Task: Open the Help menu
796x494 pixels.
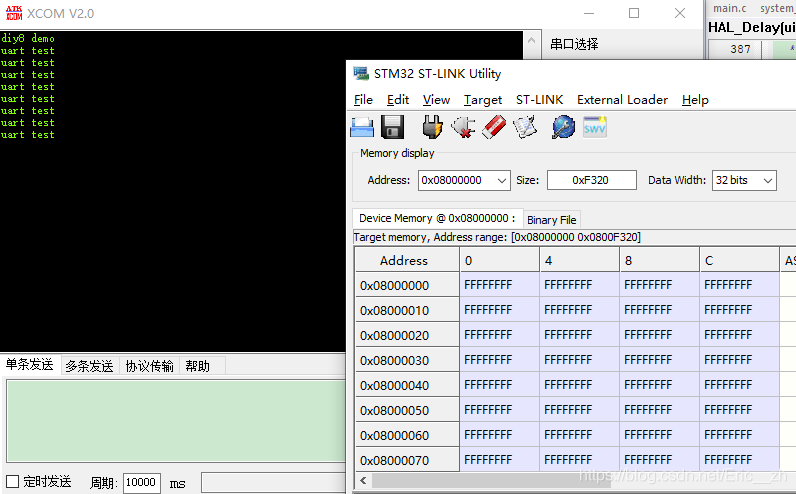Action: 695,100
